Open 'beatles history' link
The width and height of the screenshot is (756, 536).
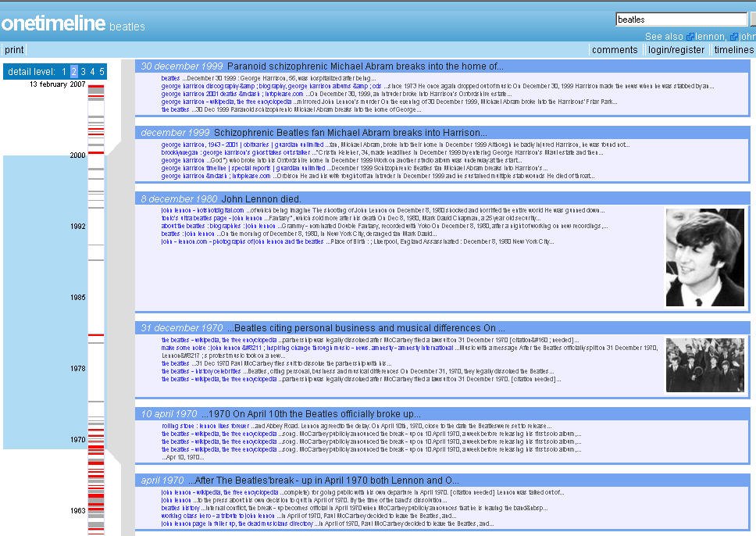pyautogui.click(x=180, y=508)
